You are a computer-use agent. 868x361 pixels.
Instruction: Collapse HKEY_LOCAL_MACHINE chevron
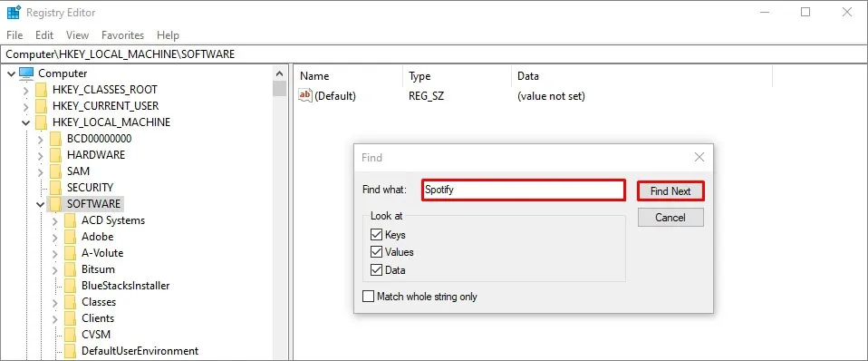[x=26, y=122]
